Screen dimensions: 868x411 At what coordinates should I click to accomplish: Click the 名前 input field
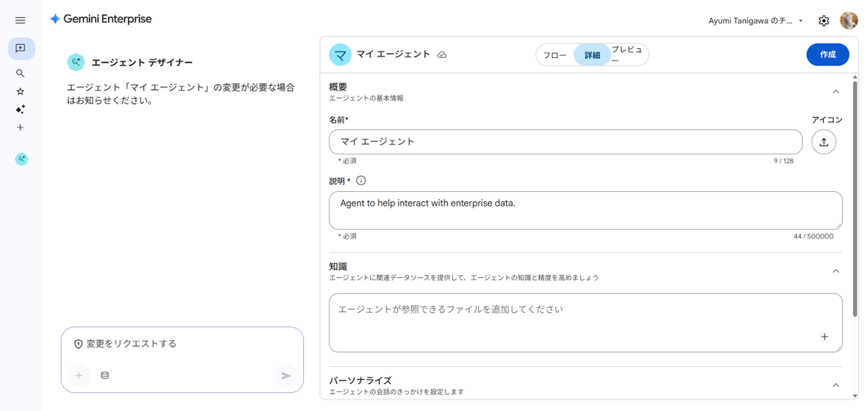(x=565, y=142)
